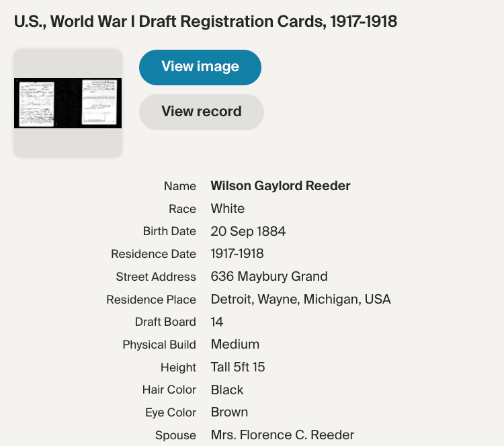Select the Eye Color value Brown
The height and width of the screenshot is (446, 504).
pyautogui.click(x=229, y=412)
